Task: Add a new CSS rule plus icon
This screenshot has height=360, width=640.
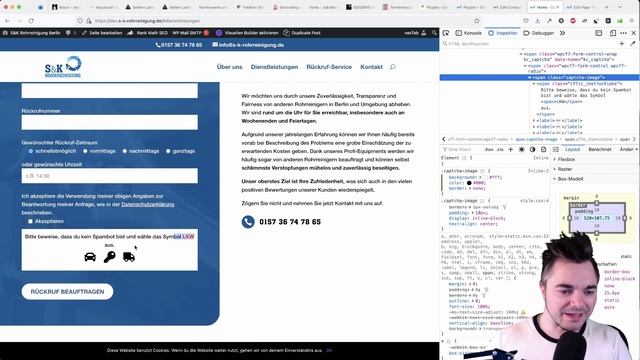Action: (511, 149)
